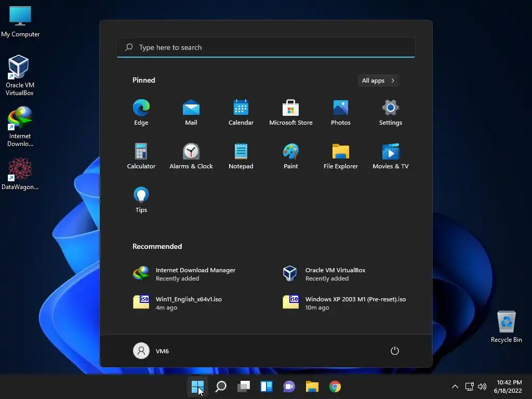This screenshot has width=532, height=399.
Task: Launch the Paint app
Action: [291, 156]
